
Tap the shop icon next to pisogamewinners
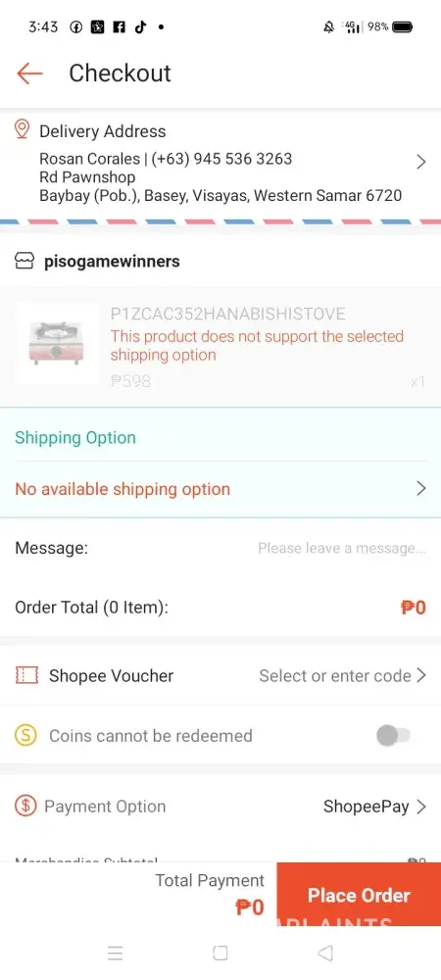point(24,261)
